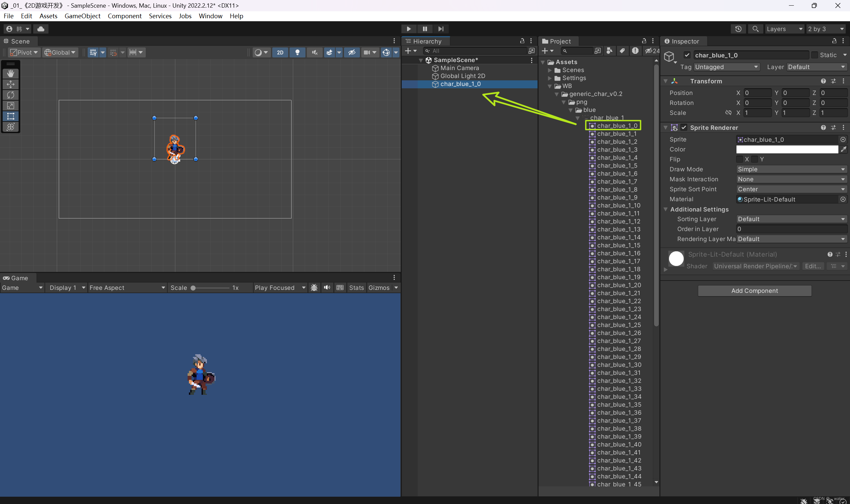Select the Move tool
The height and width of the screenshot is (504, 850).
point(11,84)
